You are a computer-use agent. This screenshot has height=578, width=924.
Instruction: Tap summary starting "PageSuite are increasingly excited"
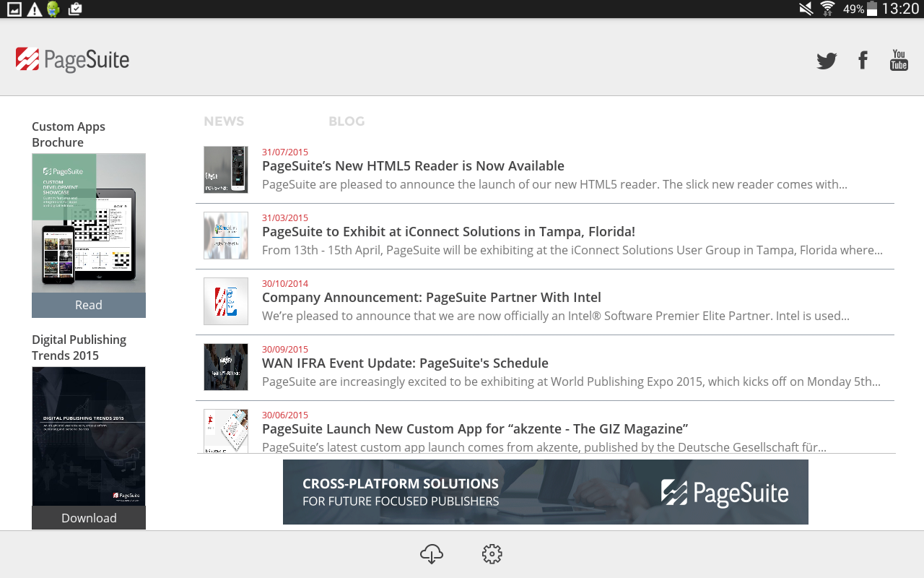(x=572, y=381)
